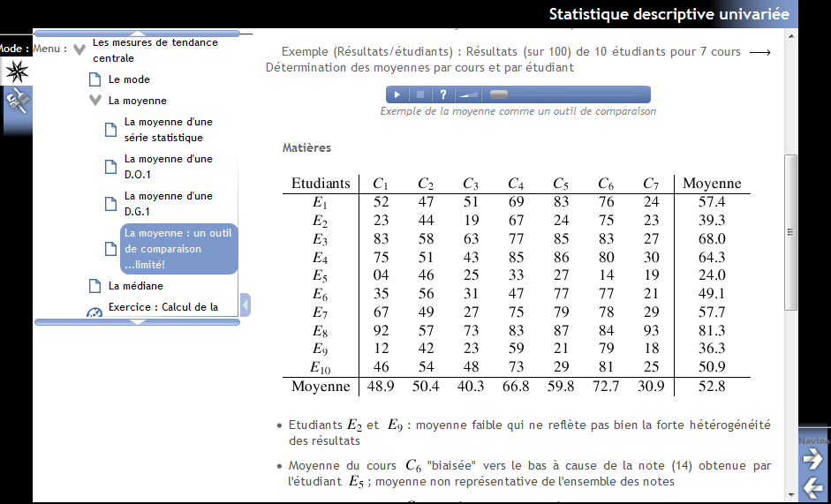Image resolution: width=831 pixels, height=504 pixels.
Task: Hide the menu panel with side arrow tab
Action: [246, 305]
